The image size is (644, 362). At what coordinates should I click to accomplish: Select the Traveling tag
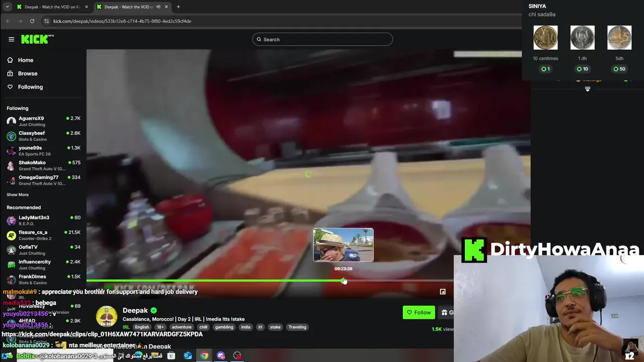point(297,327)
